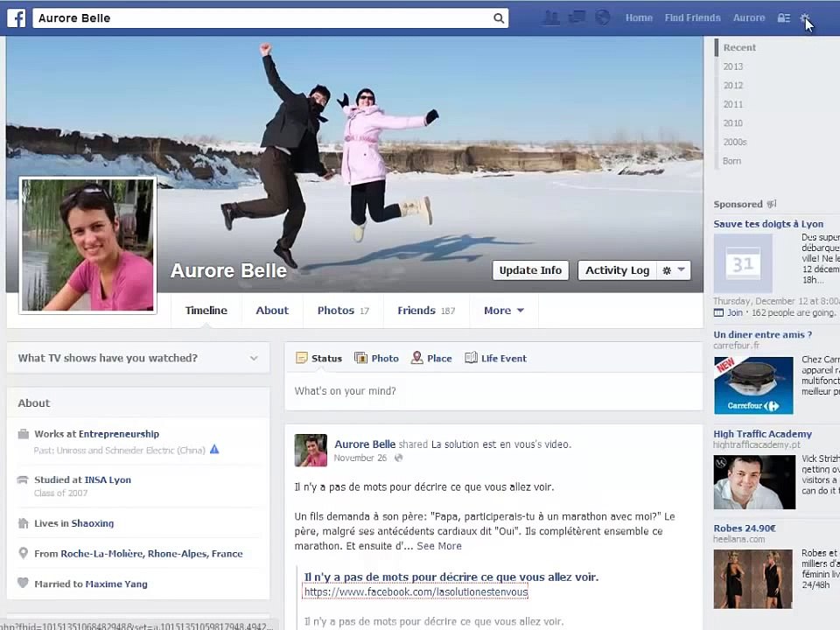Click the Roche-La-Molière hometown link
Image resolution: width=840 pixels, height=630 pixels.
[151, 554]
